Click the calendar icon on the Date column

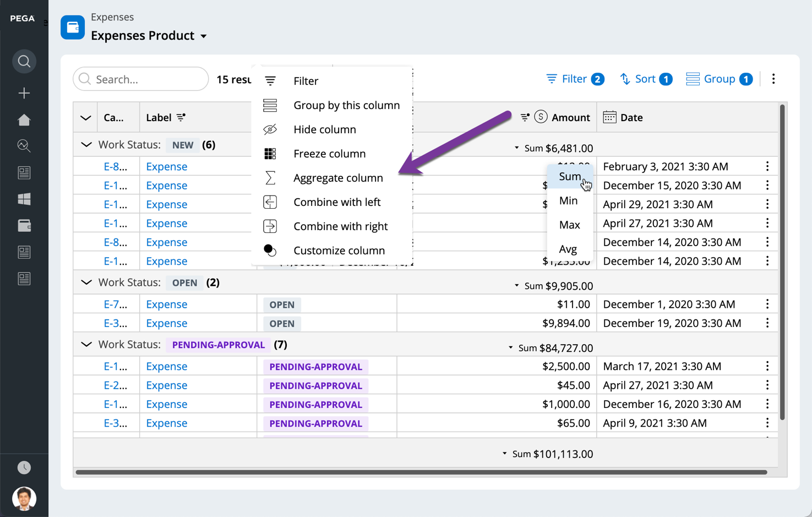(x=609, y=117)
